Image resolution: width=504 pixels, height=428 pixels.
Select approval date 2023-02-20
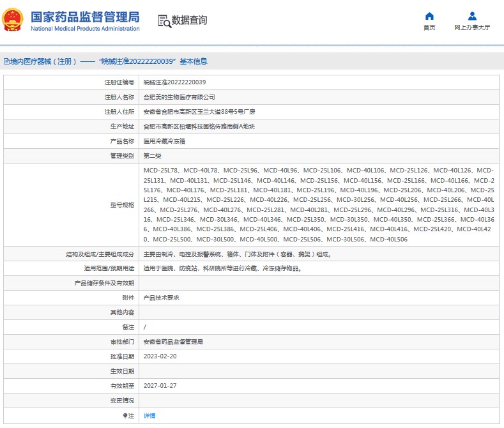(x=160, y=356)
